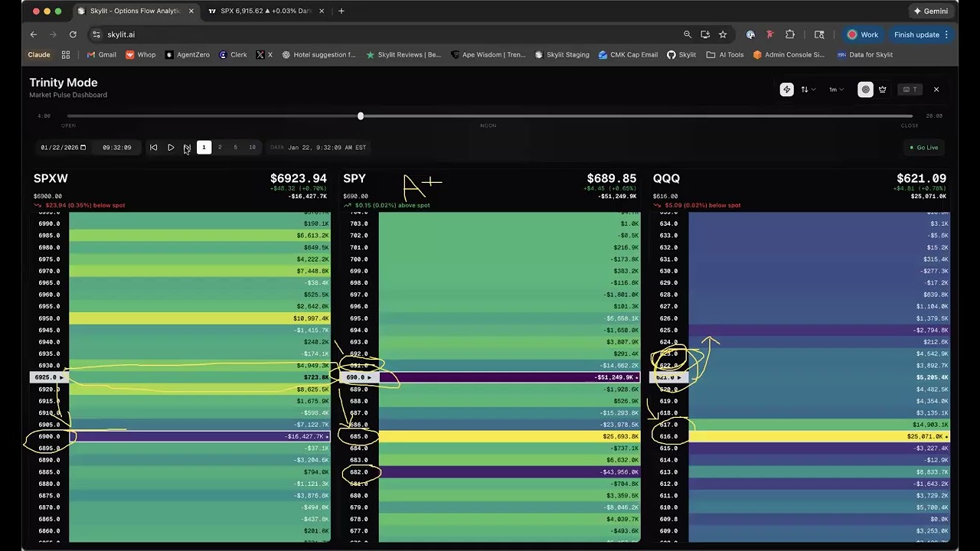Screen dimensions: 980x551
Task: Close the Trinity Mode panel
Action: coord(936,90)
